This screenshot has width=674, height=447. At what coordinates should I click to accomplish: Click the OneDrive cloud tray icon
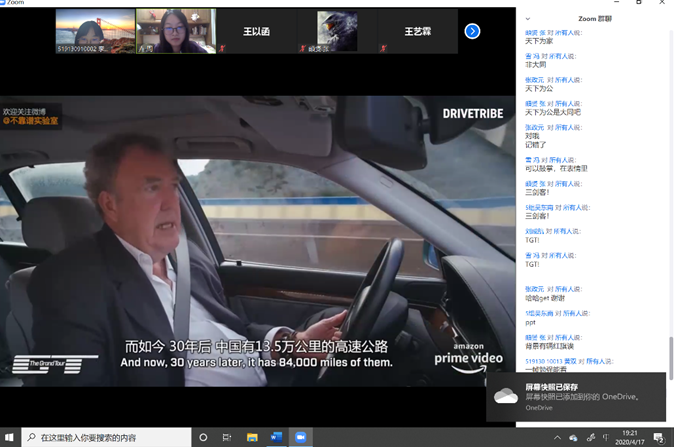(573, 437)
